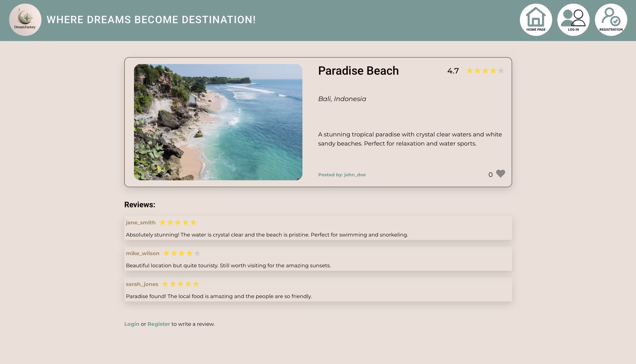Image resolution: width=636 pixels, height=364 pixels.
Task: Click the 'Bali, Indonesia' location text
Action: coord(342,99)
